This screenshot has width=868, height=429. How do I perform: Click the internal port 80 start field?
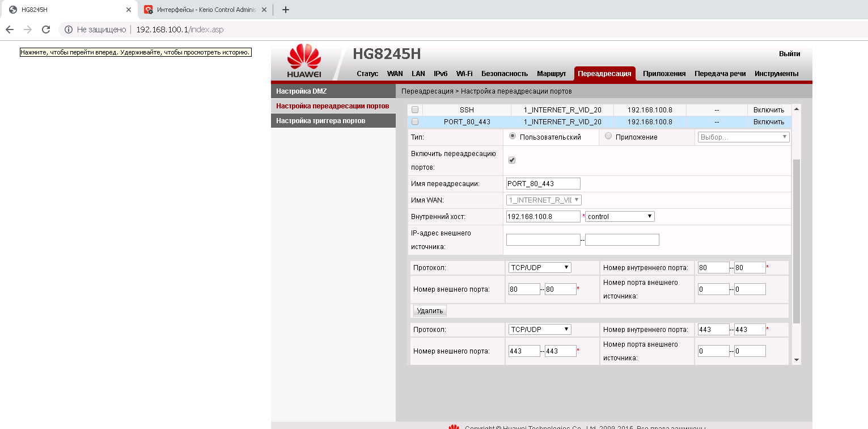pos(713,267)
